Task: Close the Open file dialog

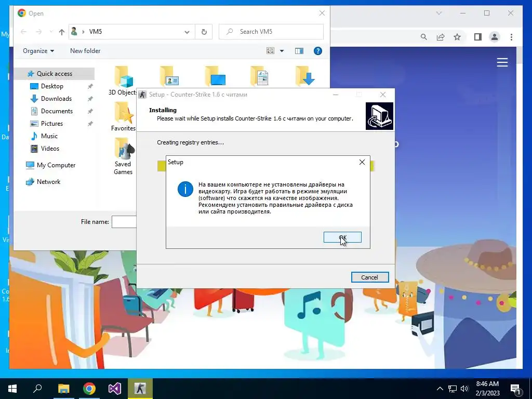Action: tap(322, 13)
